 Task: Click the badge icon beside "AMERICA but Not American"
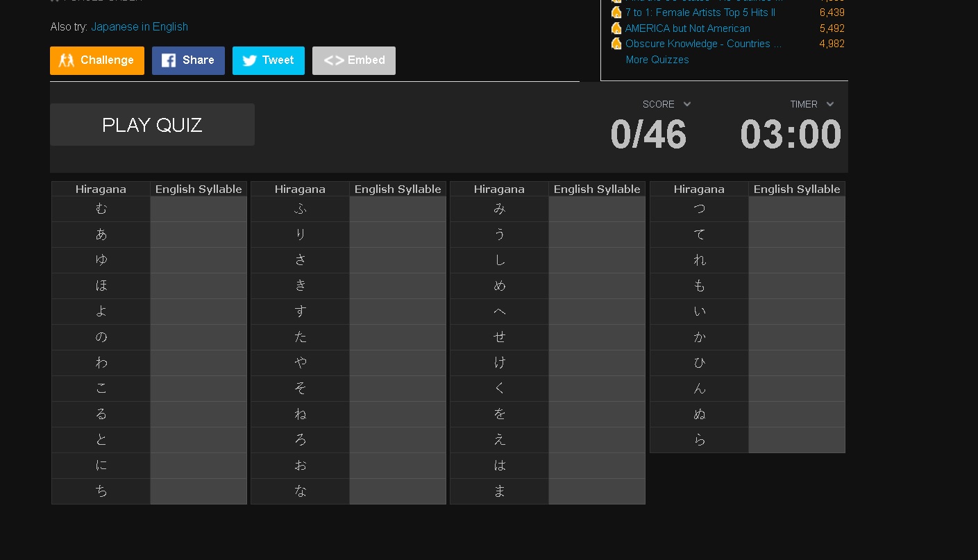point(616,28)
